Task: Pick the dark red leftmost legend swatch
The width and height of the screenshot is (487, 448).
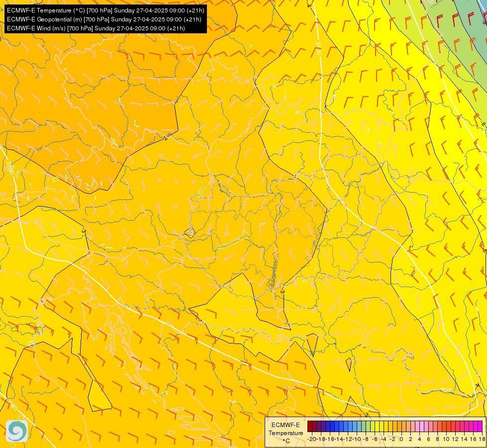Action: coord(309,426)
